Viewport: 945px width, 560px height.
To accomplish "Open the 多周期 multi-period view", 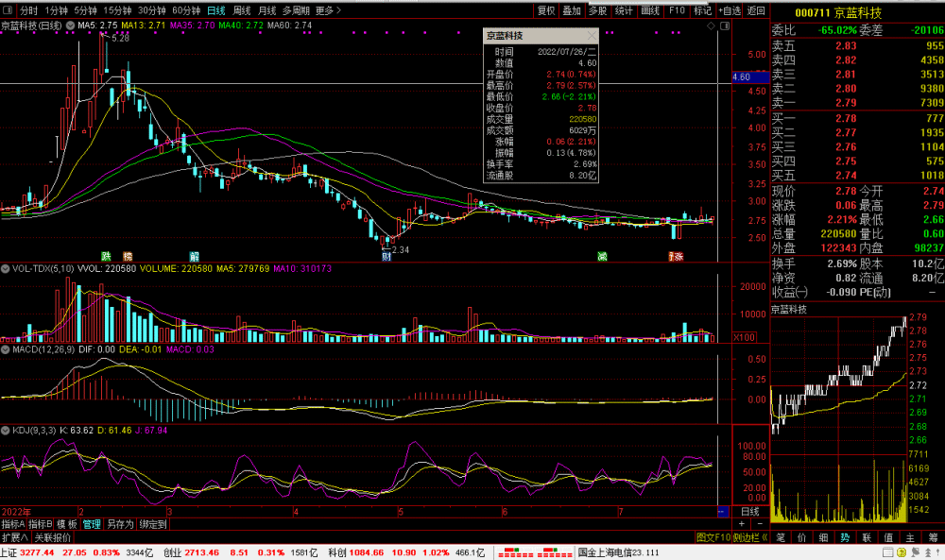I will point(296,10).
